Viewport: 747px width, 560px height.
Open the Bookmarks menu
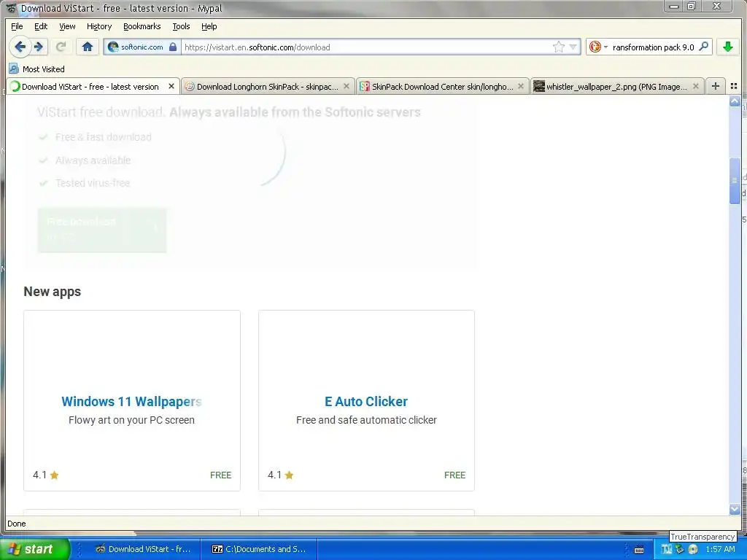(x=142, y=27)
